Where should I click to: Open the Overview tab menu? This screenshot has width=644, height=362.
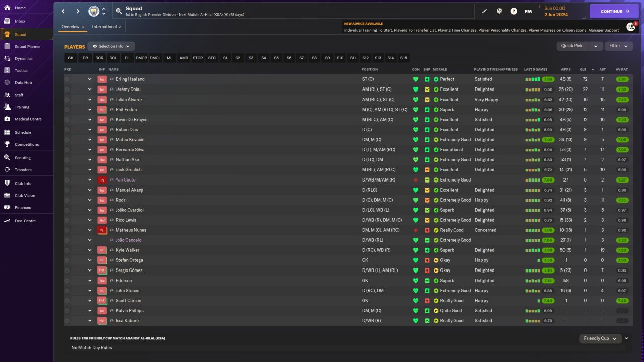(73, 27)
